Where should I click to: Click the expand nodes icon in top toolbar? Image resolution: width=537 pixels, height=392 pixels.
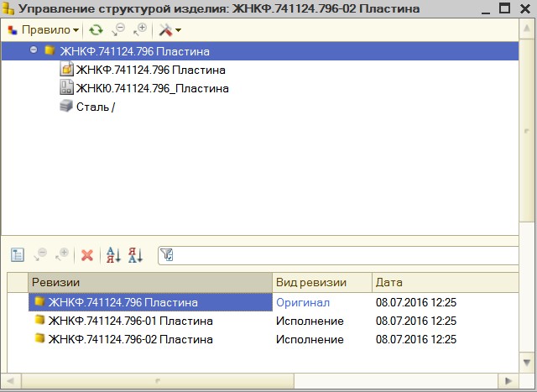point(139,29)
